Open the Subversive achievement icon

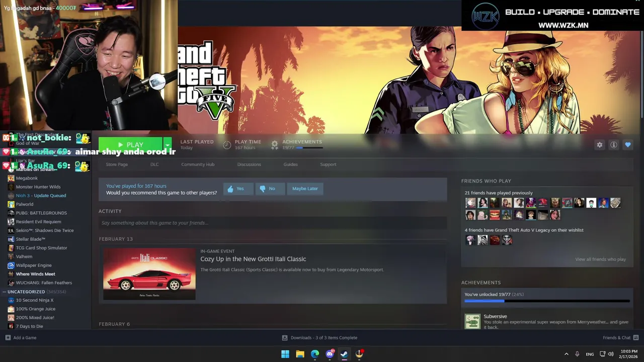pyautogui.click(x=472, y=321)
